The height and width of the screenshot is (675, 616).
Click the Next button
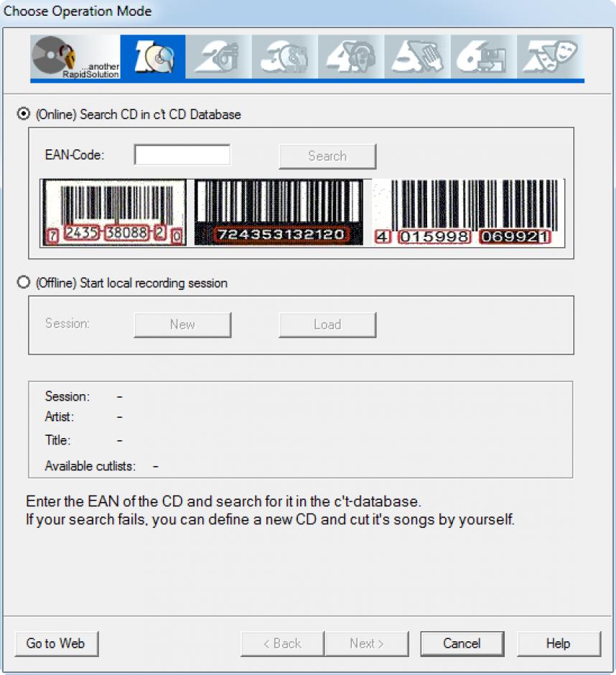[x=367, y=643]
